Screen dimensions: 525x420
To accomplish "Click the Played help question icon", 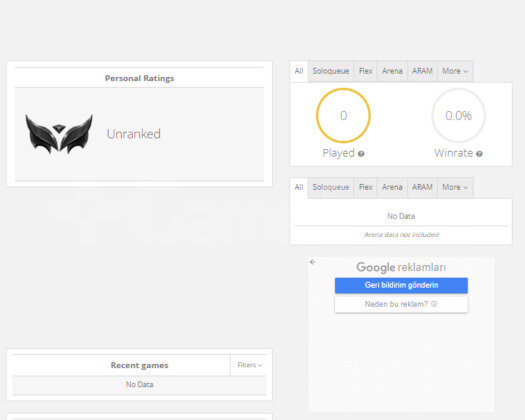I will point(361,154).
